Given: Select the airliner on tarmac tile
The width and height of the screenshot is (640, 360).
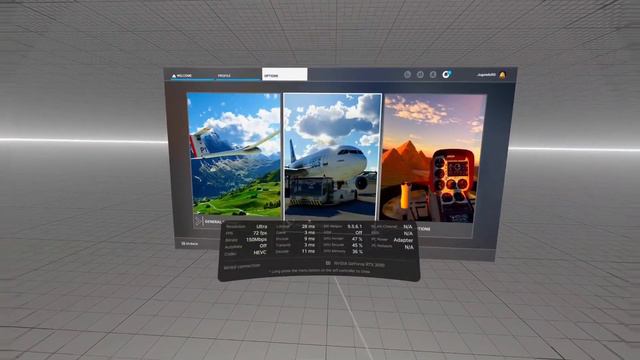Looking at the screenshot, I should (x=333, y=157).
